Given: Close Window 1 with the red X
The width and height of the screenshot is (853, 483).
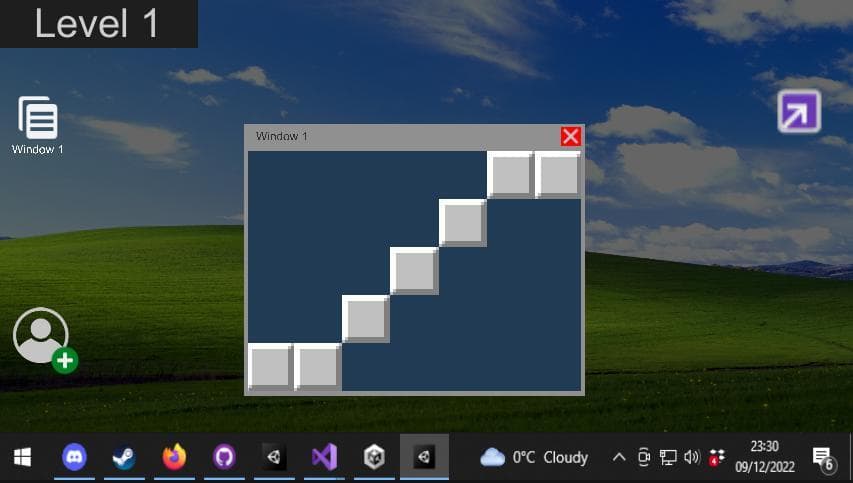Looking at the screenshot, I should tap(571, 137).
